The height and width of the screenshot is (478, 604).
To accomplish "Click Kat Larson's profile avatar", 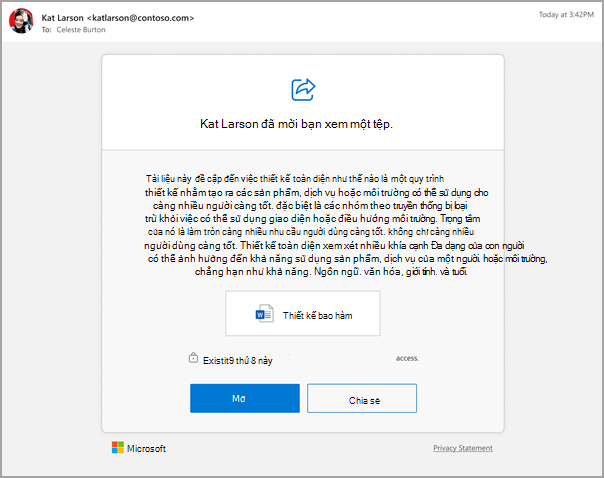I will tap(22, 21).
